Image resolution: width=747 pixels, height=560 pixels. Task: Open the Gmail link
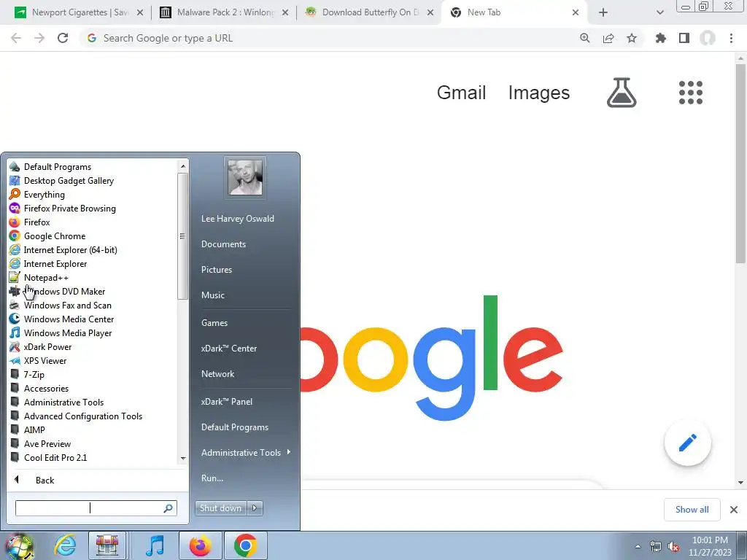click(x=461, y=93)
